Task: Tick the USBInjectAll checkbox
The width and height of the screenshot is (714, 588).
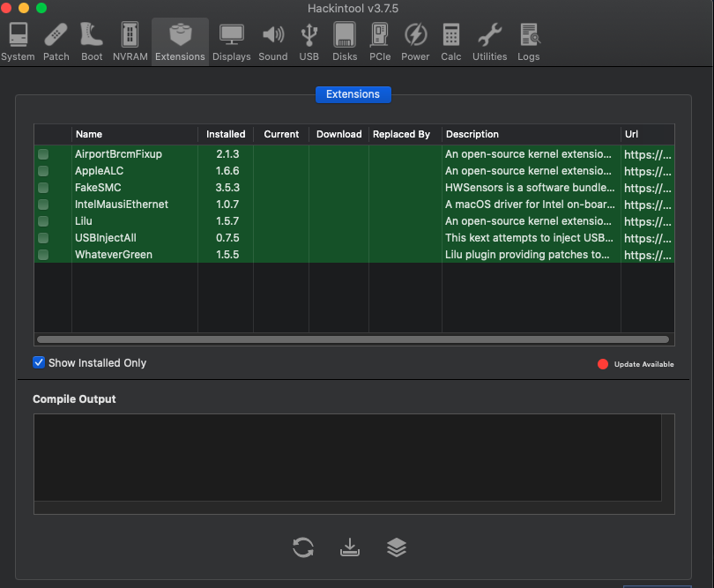Action: tap(43, 238)
